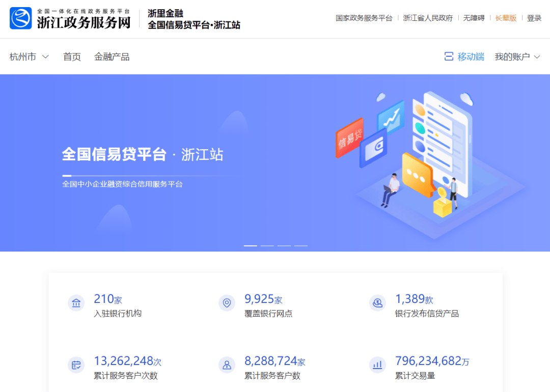The width and height of the screenshot is (550, 392).
Task: Click the 覆盖银行网点 label
Action: pos(268,314)
